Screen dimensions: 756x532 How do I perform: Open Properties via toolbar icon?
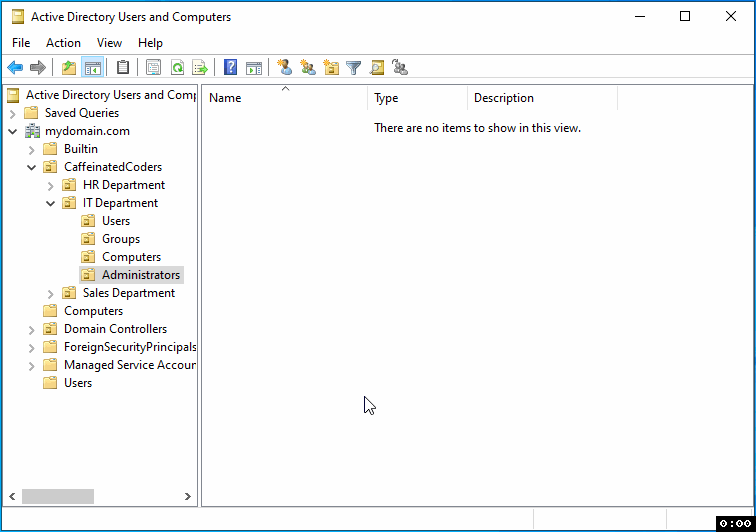[x=153, y=68]
